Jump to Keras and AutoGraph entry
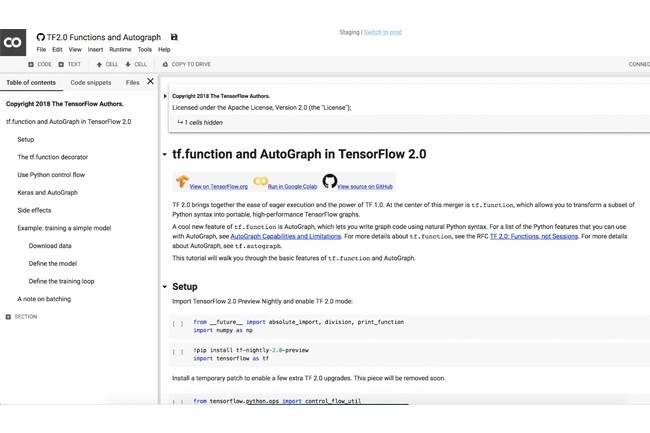 (48, 193)
